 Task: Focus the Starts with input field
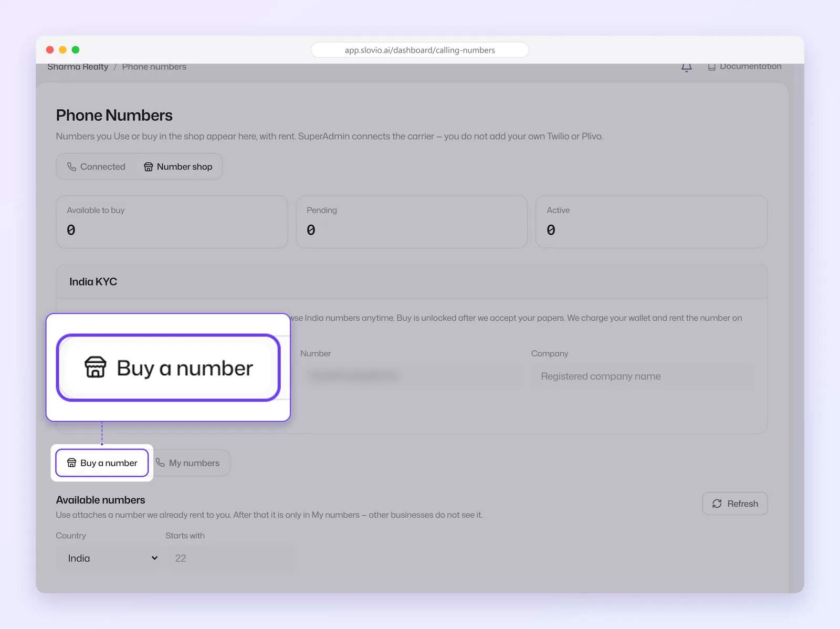coord(231,558)
